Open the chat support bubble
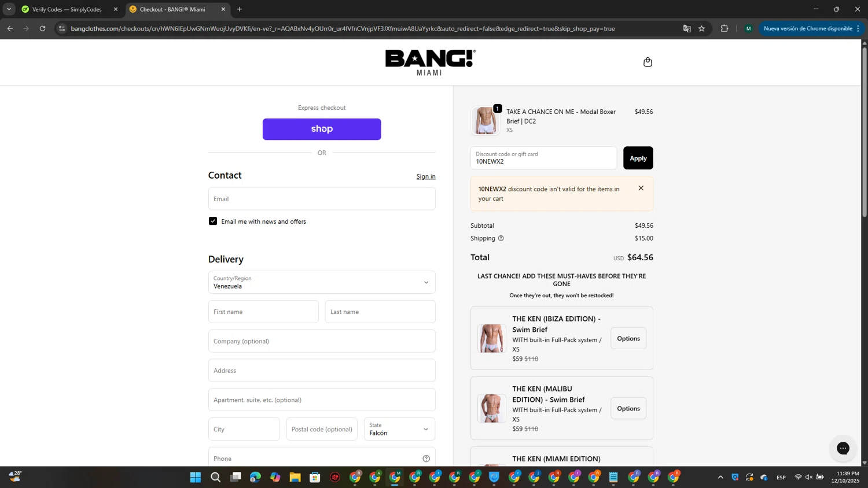This screenshot has height=488, width=868. [843, 448]
